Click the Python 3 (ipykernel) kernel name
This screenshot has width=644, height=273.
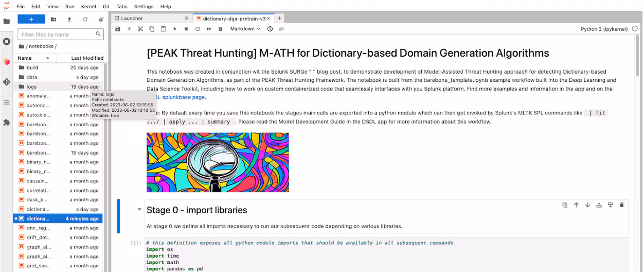[603, 29]
